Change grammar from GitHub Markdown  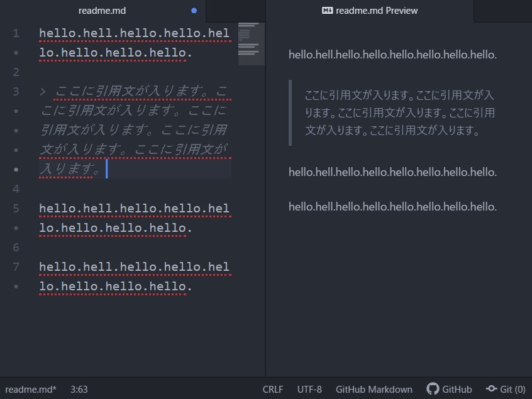(x=374, y=389)
